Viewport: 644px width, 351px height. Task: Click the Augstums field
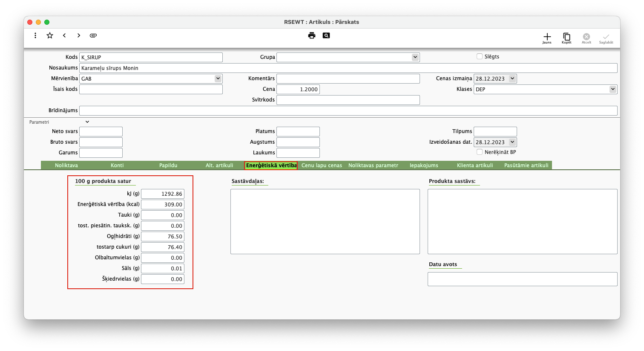pos(298,142)
